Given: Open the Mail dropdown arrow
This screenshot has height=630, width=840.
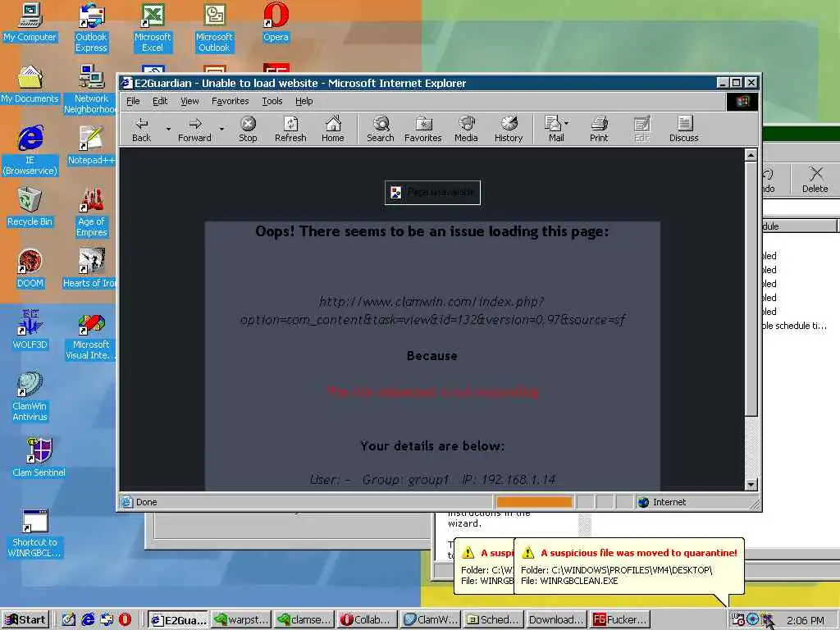Looking at the screenshot, I should pos(567,123).
